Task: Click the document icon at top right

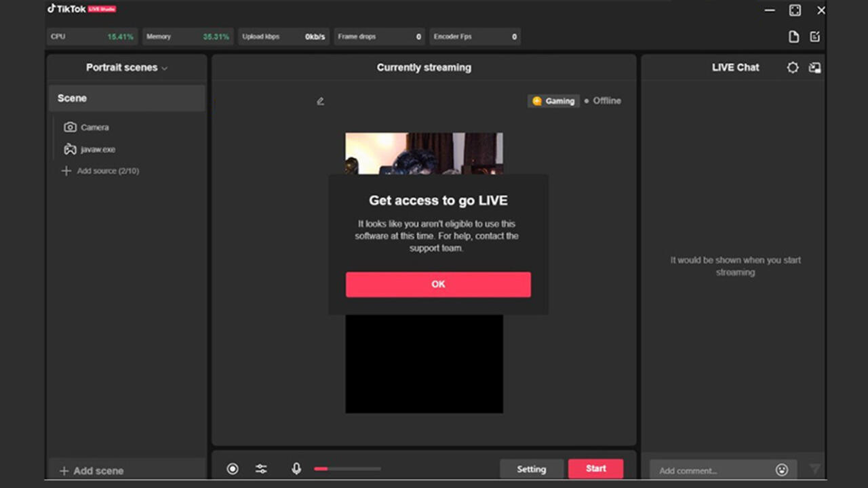Action: [793, 37]
